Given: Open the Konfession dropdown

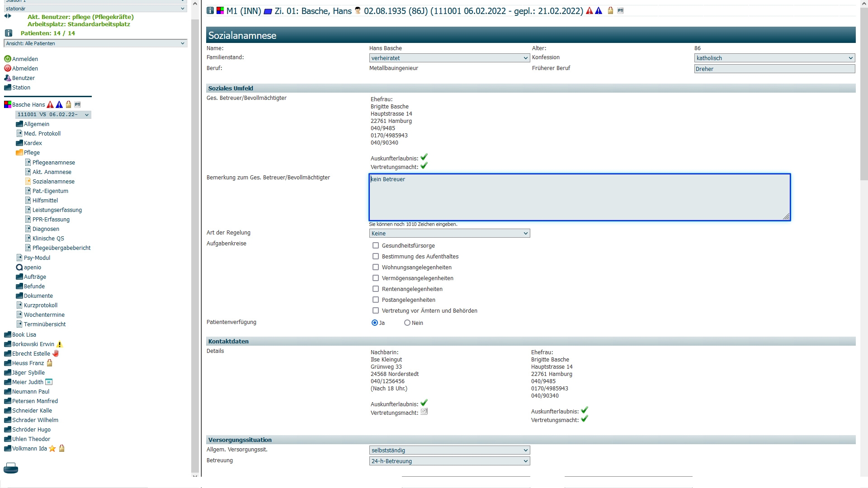Looking at the screenshot, I should (774, 58).
